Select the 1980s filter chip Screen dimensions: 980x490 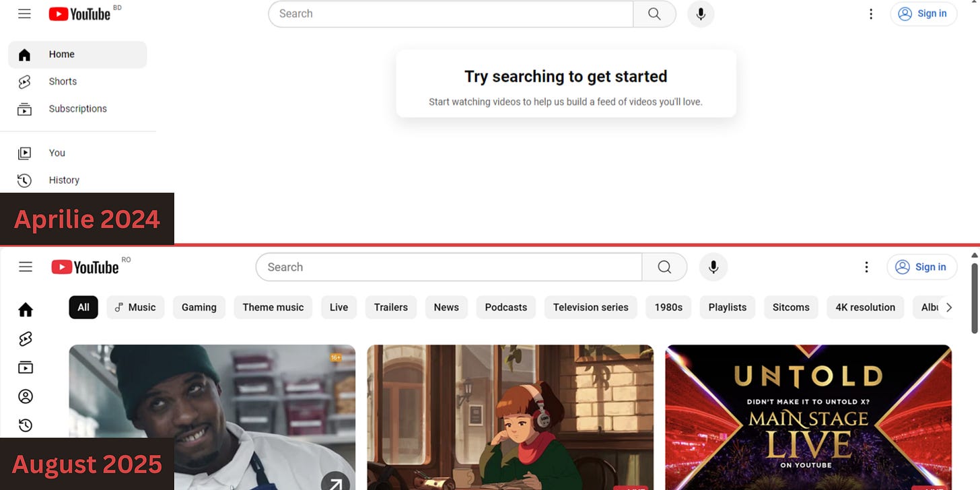click(x=668, y=308)
